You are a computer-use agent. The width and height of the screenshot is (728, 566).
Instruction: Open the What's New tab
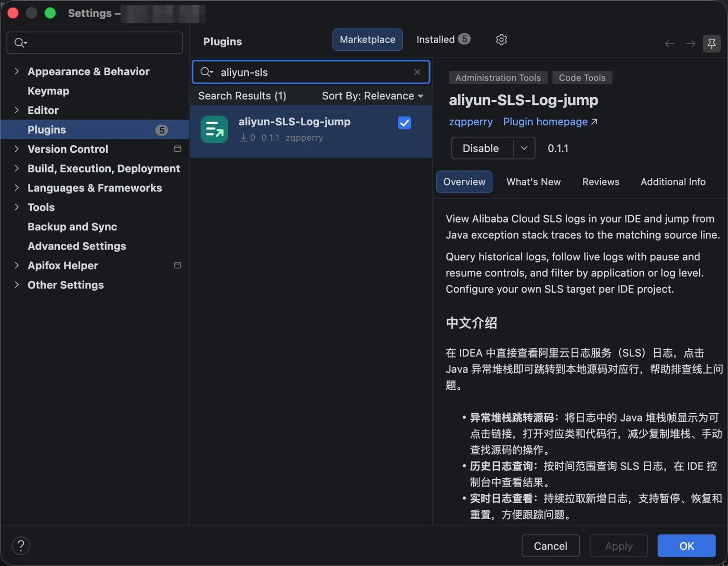point(534,182)
